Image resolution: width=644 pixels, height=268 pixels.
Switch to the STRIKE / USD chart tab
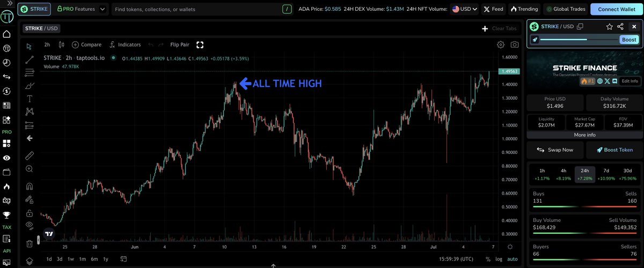[x=41, y=28]
